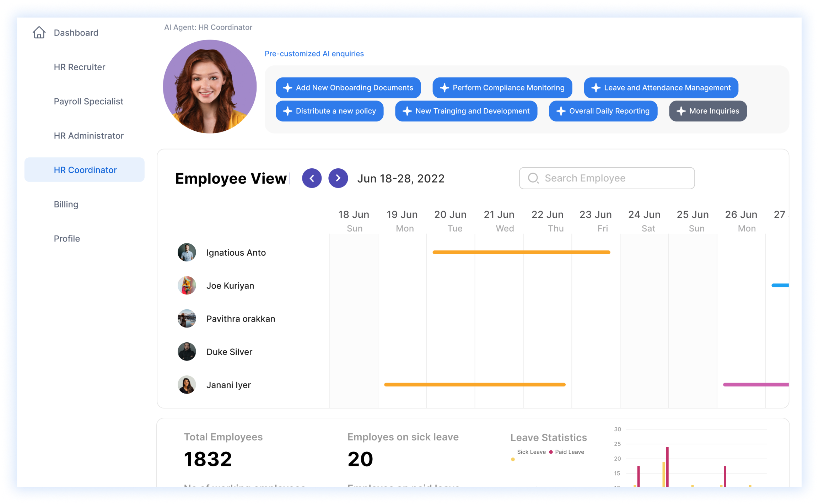
Task: Click the search magnifier icon
Action: [533, 178]
